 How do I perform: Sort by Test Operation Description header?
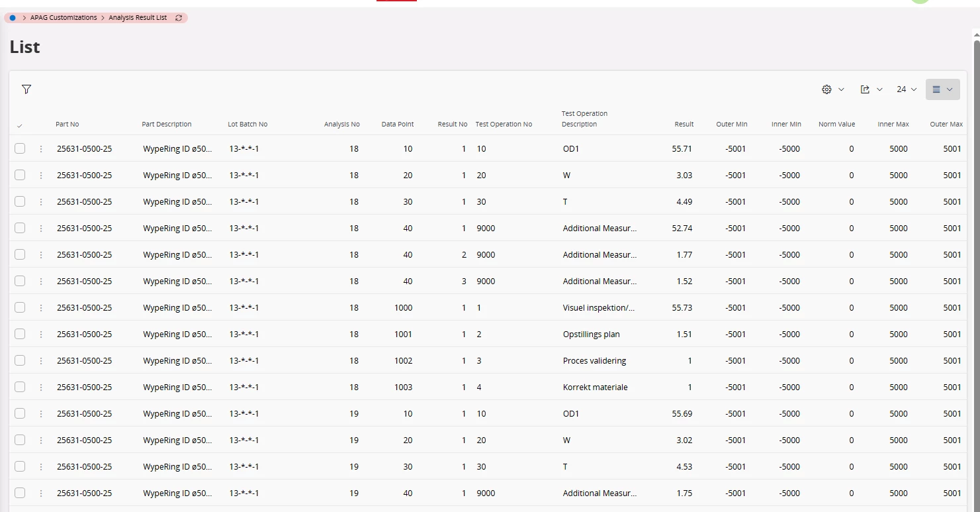point(584,119)
